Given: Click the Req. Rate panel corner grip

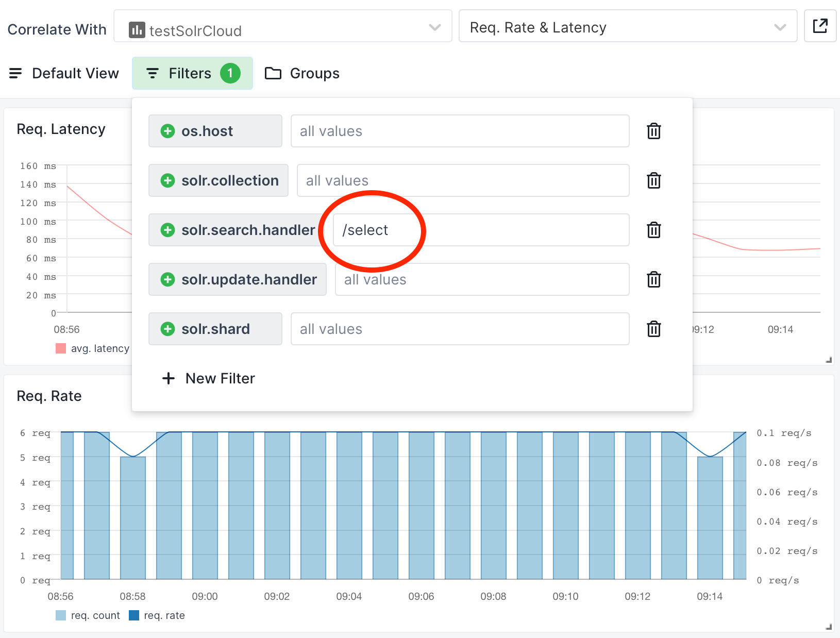Looking at the screenshot, I should click(829, 627).
